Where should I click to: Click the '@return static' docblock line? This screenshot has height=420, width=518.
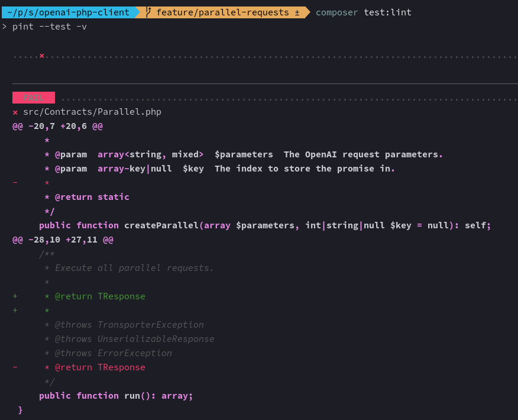tap(87, 197)
